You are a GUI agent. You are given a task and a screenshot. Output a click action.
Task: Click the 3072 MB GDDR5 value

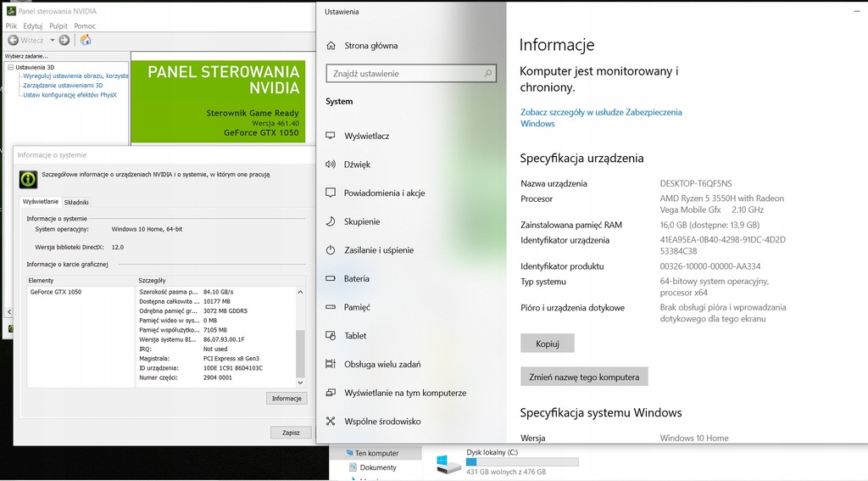pos(225,310)
